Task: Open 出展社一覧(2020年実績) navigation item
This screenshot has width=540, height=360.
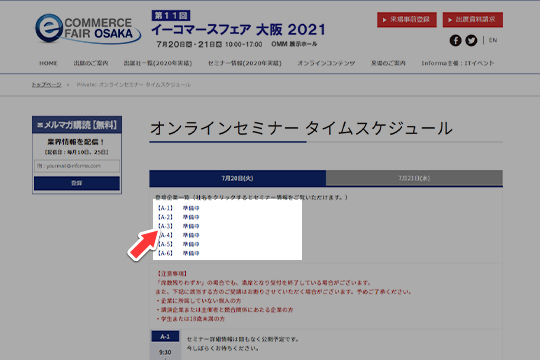Action: click(158, 63)
